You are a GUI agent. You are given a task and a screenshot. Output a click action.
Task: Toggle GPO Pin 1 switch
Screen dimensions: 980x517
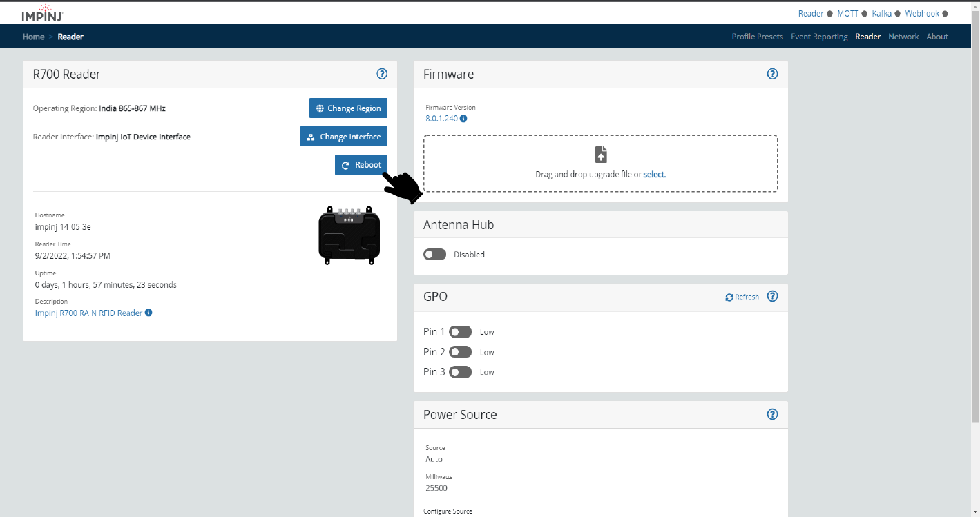pyautogui.click(x=460, y=332)
